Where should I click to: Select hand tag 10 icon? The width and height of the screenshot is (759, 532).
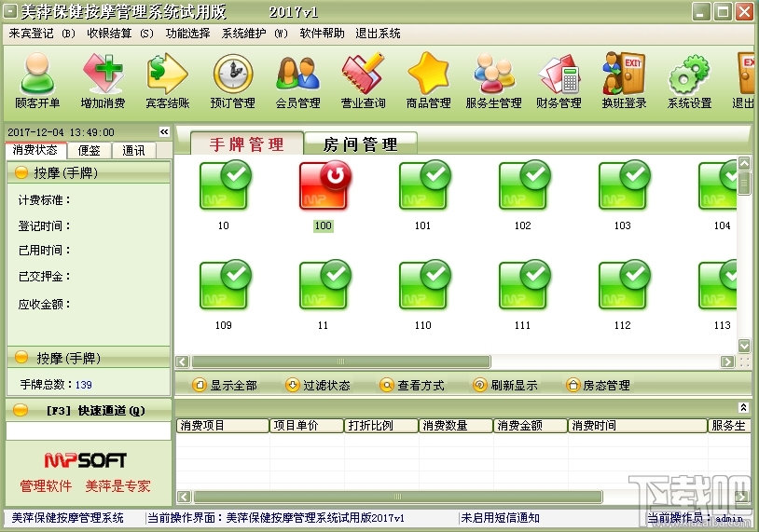tap(225, 186)
